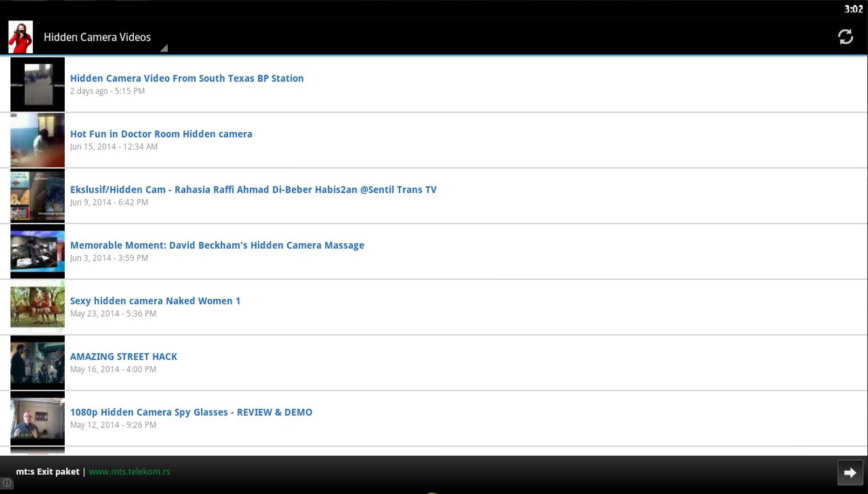Tap the refresh icon in the top bar
Viewport: 868px width, 494px height.
coord(845,37)
